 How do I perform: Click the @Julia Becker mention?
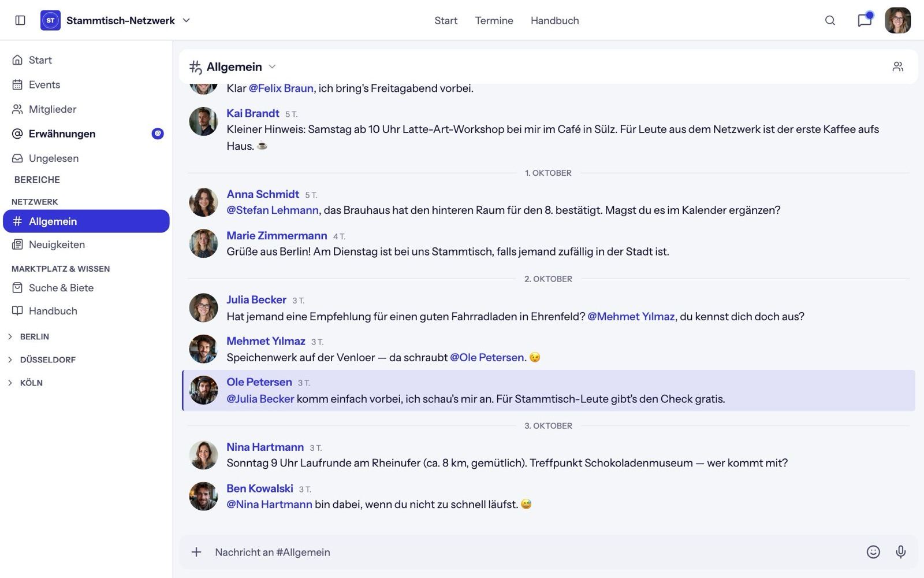[260, 399]
